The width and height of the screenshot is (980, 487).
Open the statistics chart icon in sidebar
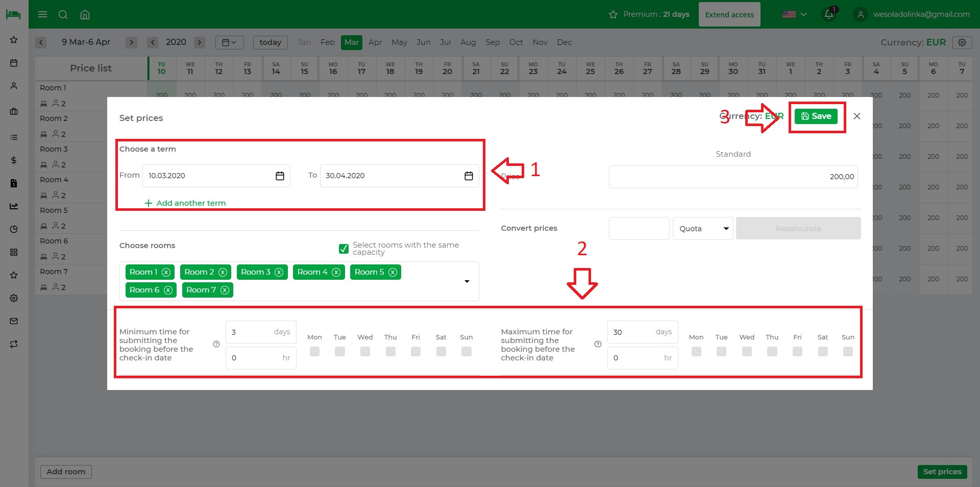[14, 206]
